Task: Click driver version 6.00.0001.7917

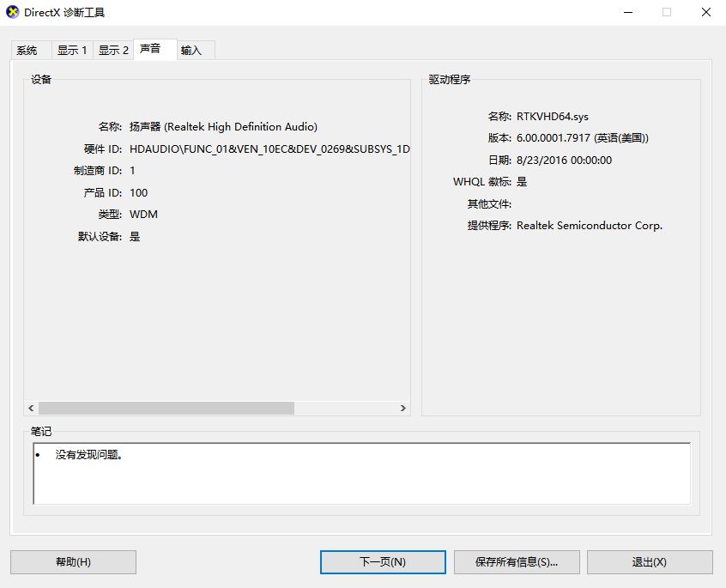Action: [583, 138]
